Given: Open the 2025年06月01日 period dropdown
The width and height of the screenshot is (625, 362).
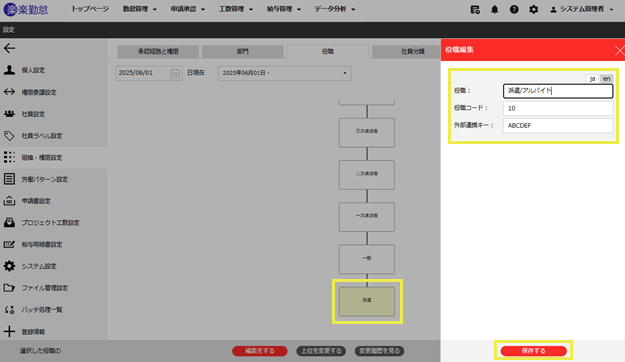Looking at the screenshot, I should click(284, 73).
